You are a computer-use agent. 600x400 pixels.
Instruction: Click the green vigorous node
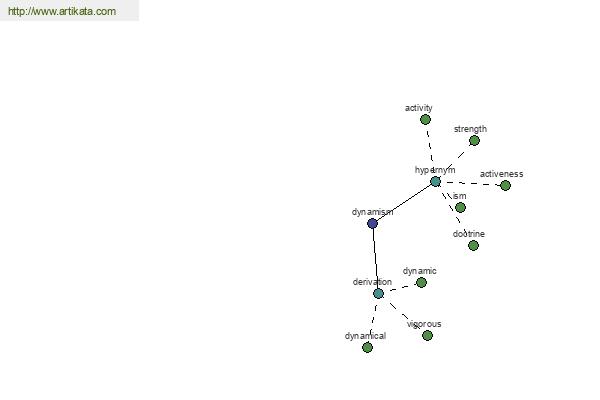[x=427, y=335]
